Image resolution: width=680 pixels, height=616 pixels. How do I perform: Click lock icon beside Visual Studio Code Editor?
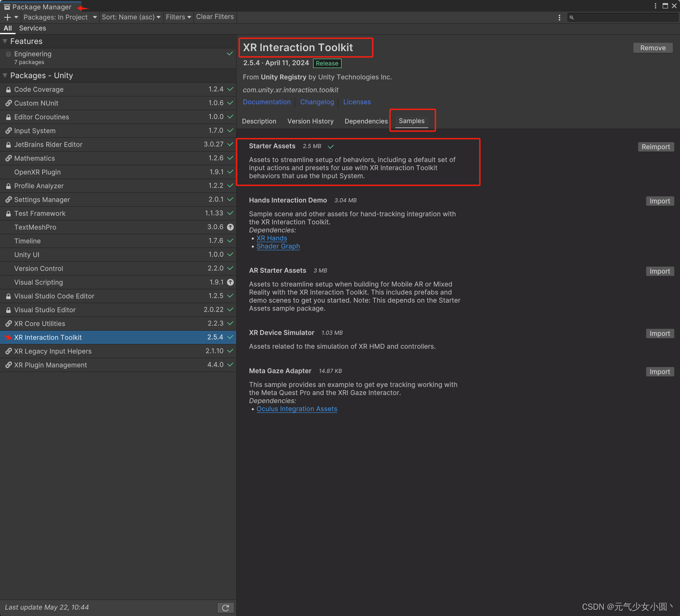8,296
